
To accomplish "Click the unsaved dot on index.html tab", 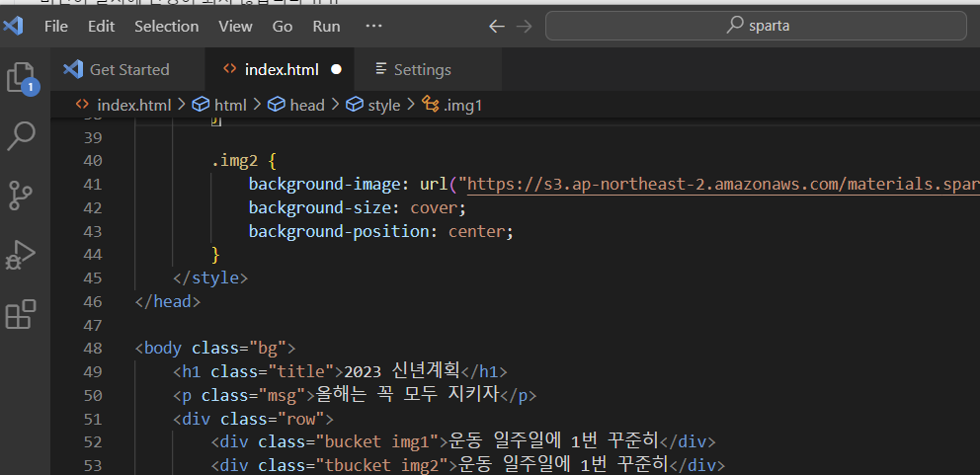I will [336, 69].
